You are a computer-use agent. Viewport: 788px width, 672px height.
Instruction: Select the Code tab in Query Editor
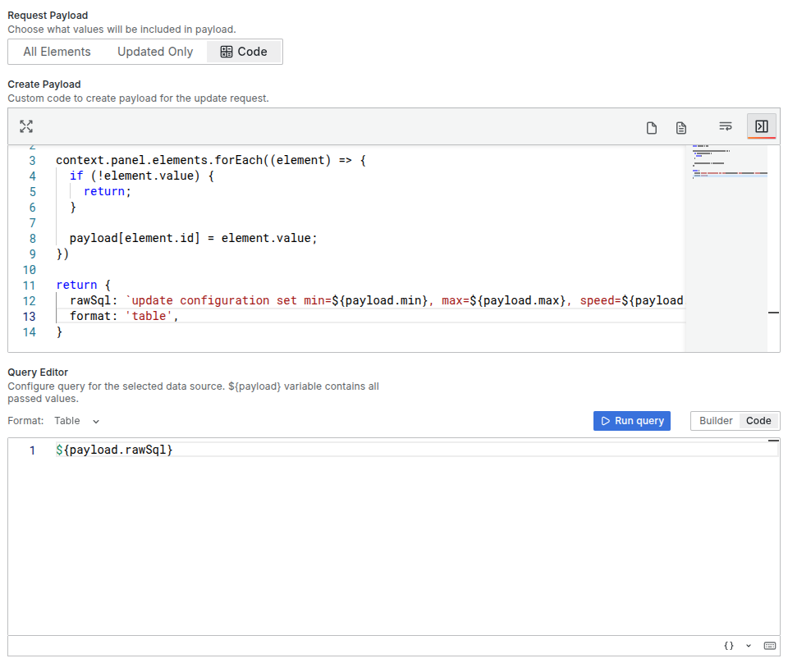(x=758, y=420)
